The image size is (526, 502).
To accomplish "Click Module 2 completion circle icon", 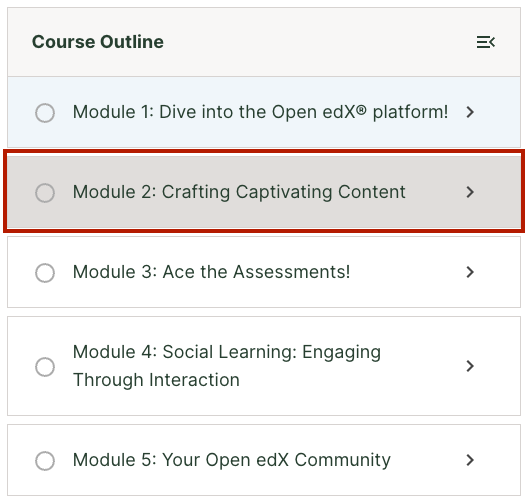I will [x=45, y=193].
